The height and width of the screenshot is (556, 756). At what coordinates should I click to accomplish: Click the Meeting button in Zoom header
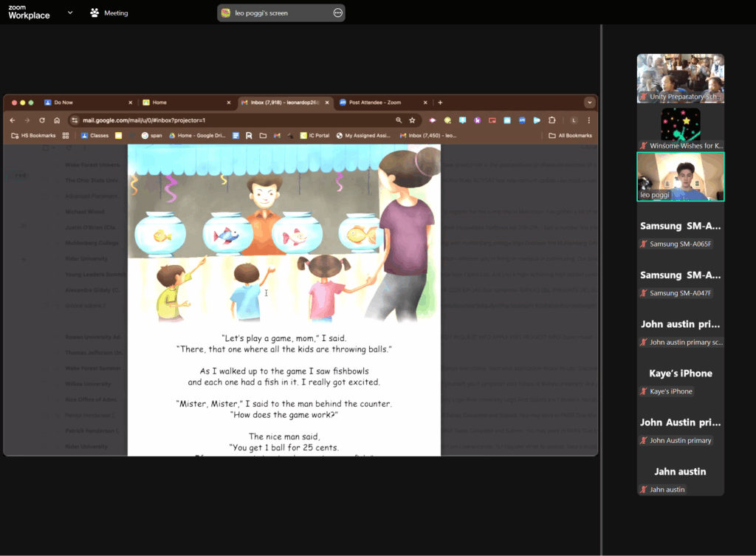[109, 13]
